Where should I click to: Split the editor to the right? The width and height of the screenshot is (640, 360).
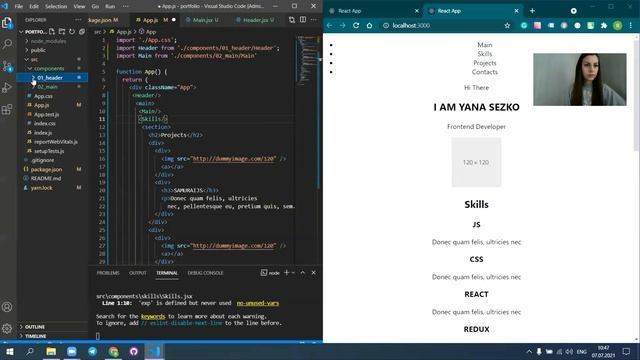303,20
